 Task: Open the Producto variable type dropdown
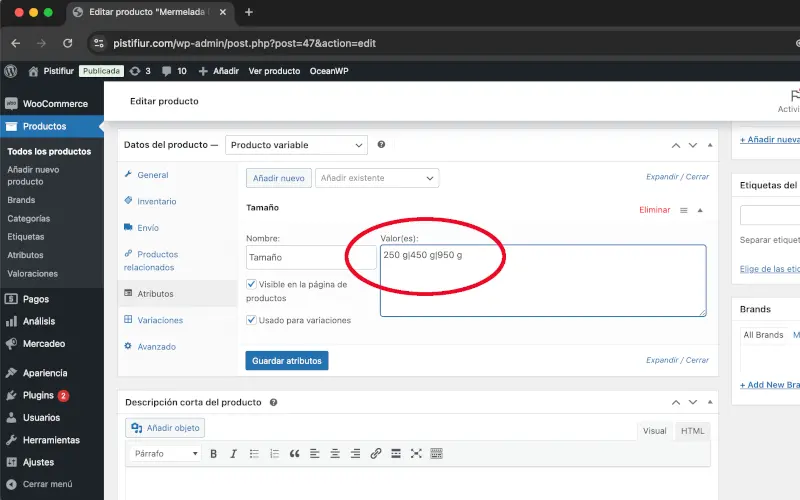(296, 145)
